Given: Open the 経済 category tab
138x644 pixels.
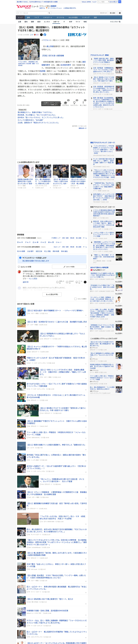Looking at the screenshot, I should point(39,22).
